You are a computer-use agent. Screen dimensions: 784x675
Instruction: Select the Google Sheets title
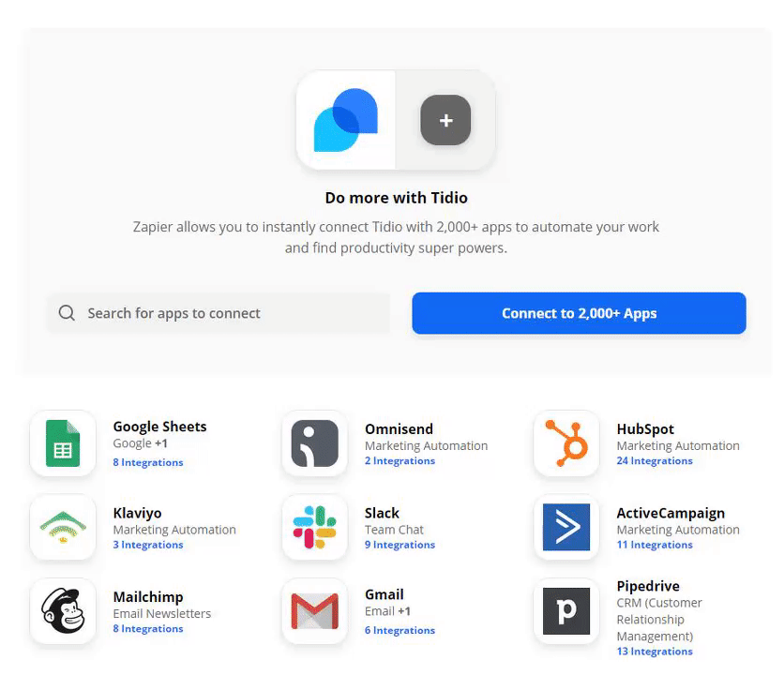(x=159, y=427)
